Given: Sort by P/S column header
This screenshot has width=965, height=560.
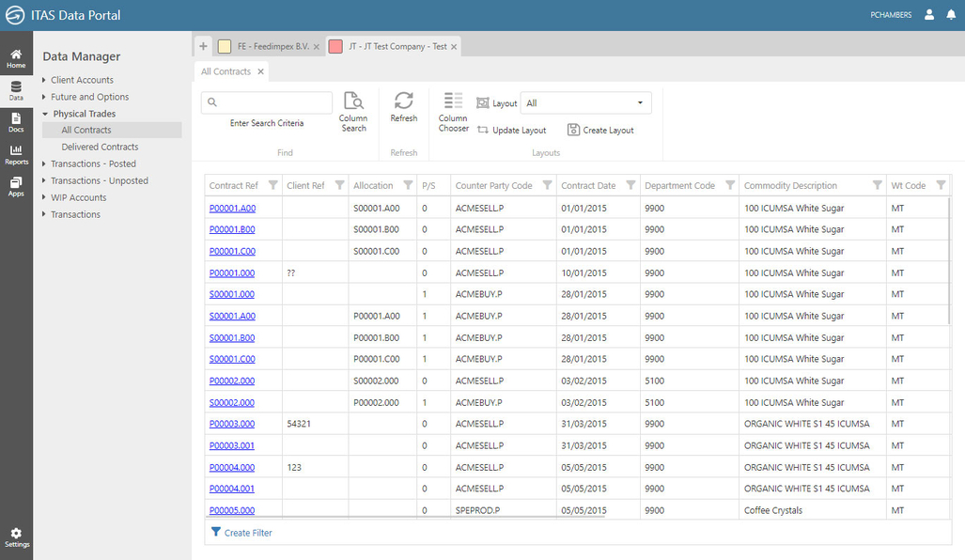Looking at the screenshot, I should pyautogui.click(x=428, y=185).
